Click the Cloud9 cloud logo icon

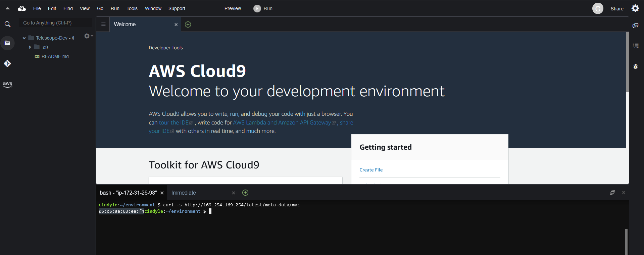[x=22, y=8]
